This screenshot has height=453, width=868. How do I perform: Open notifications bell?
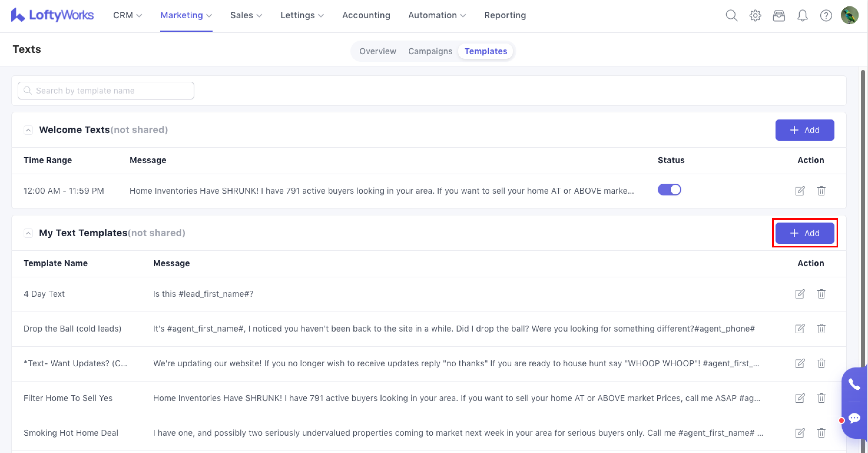[802, 15]
